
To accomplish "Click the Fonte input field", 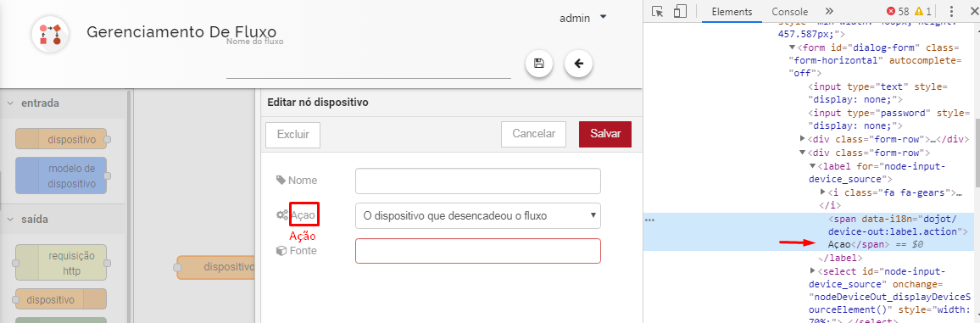I will click(x=477, y=251).
